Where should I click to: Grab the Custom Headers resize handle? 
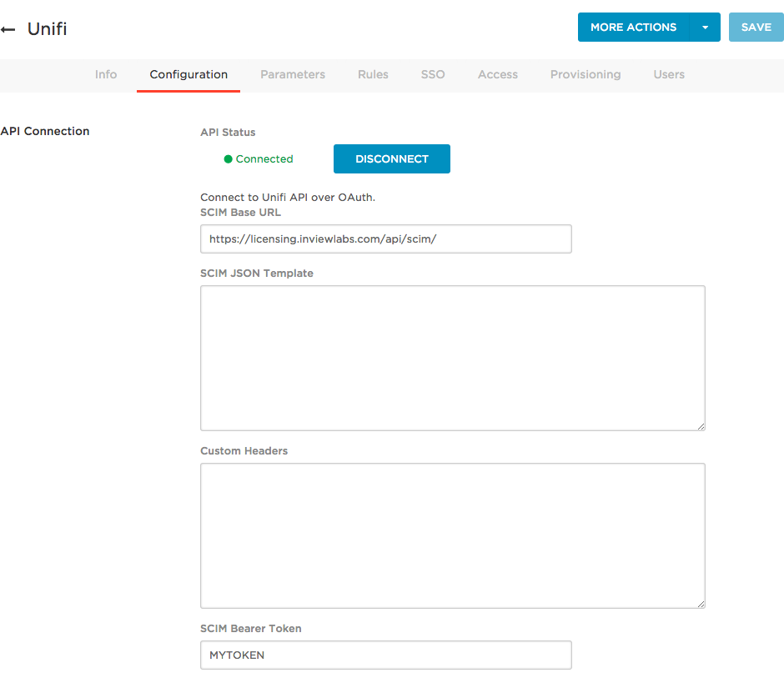point(701,604)
